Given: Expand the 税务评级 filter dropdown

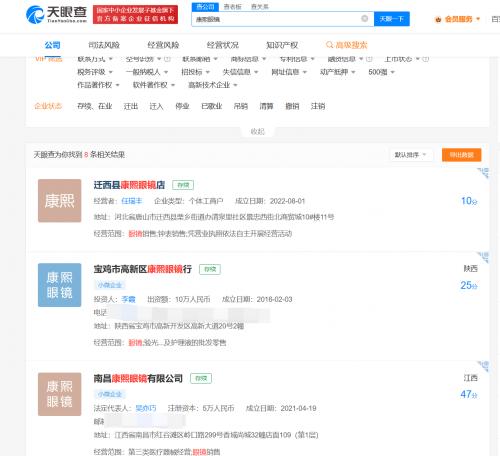Looking at the screenshot, I should pos(95,72).
